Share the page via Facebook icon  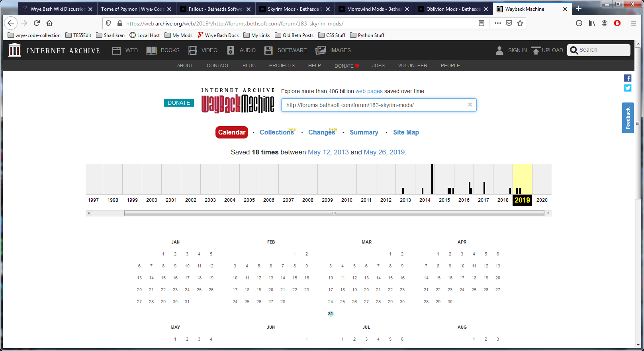[x=628, y=78]
